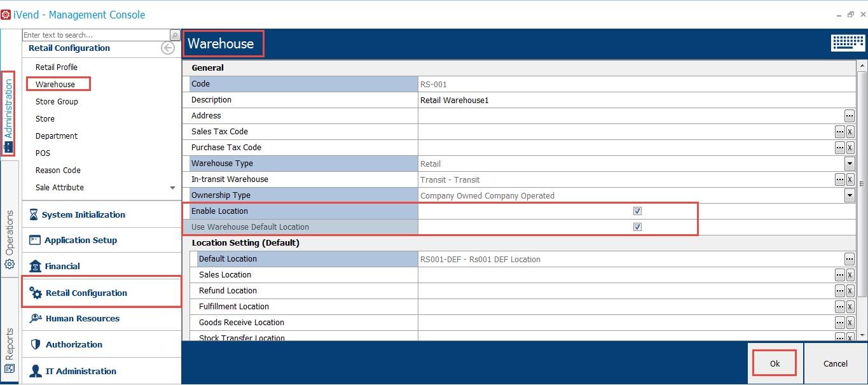Screen dimensions: 868x385
Task: Expand the sidebar list down arrow
Action: click(172, 188)
